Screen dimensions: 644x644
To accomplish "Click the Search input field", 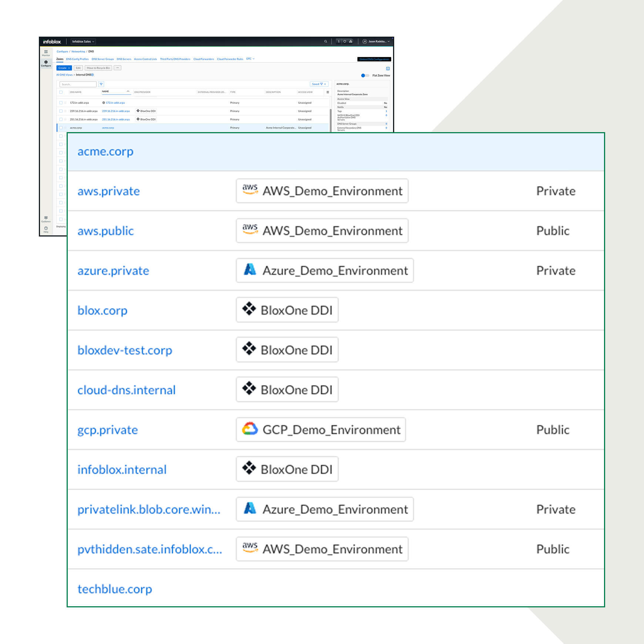I will tap(78, 84).
